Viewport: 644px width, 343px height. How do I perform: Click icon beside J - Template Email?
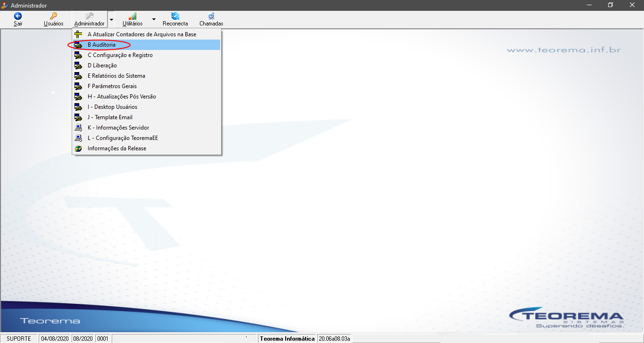[x=78, y=117]
